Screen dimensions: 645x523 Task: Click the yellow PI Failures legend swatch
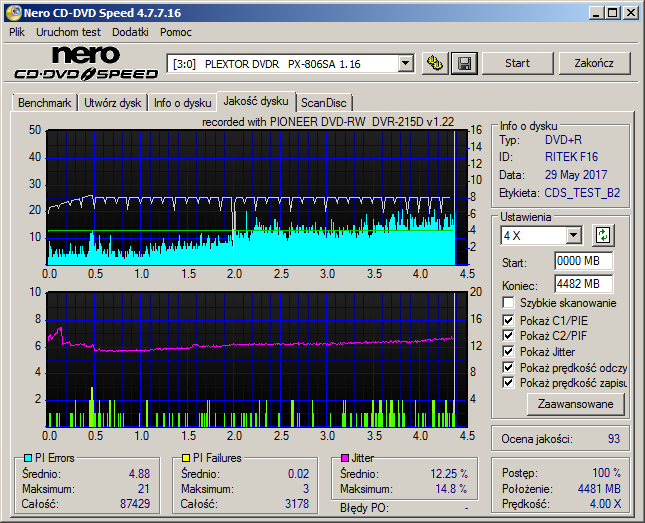(186, 458)
